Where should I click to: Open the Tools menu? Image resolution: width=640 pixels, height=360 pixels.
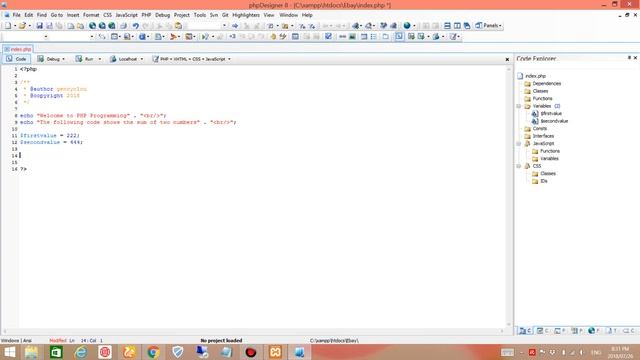(x=200, y=15)
